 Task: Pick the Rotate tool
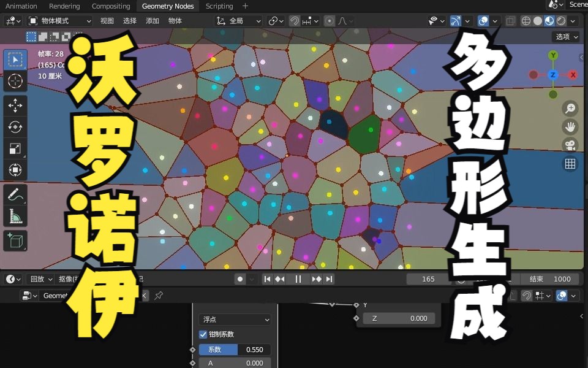coord(15,127)
